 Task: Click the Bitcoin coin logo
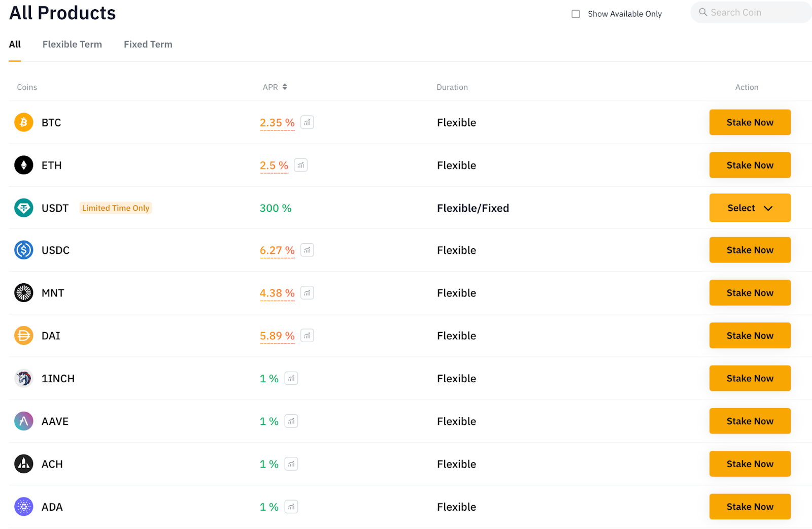pos(24,122)
